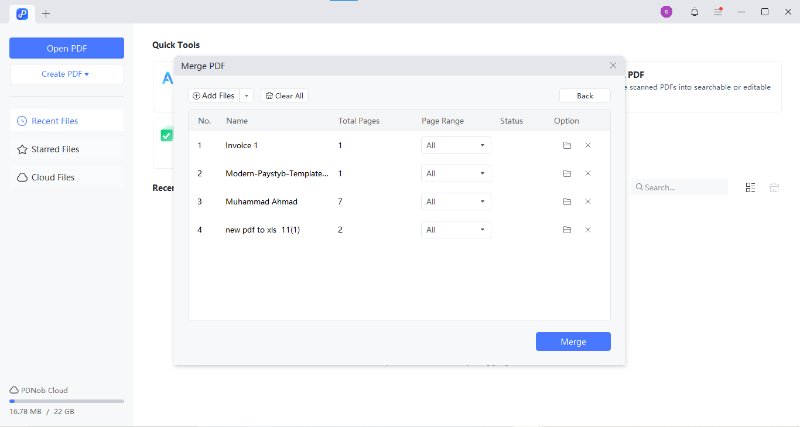
Task: Remove new pdf to xls file from list
Action: pos(588,230)
